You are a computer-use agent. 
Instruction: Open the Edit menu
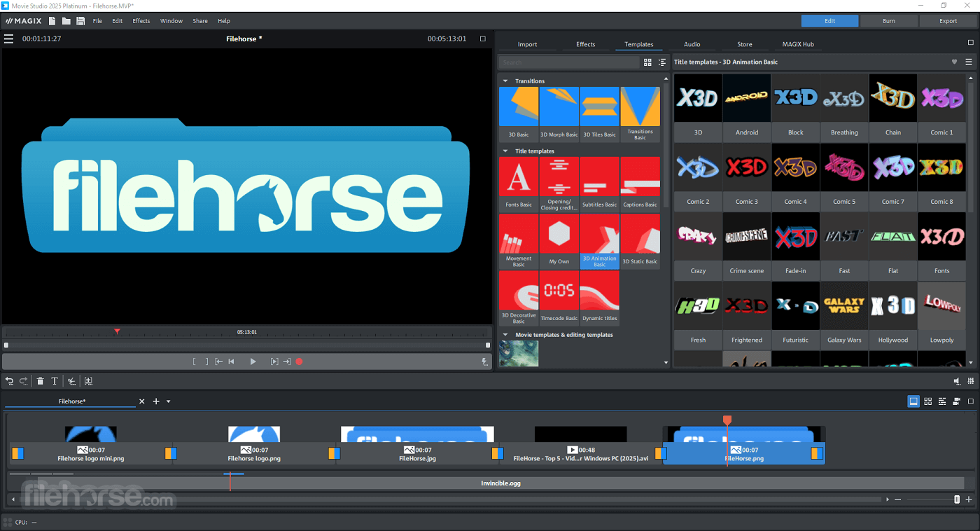click(x=118, y=21)
